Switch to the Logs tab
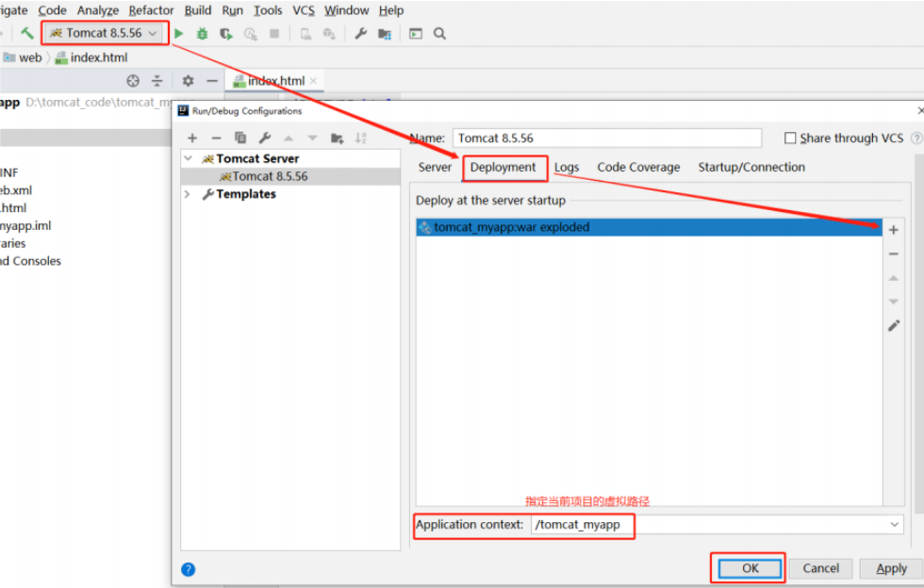 click(567, 168)
